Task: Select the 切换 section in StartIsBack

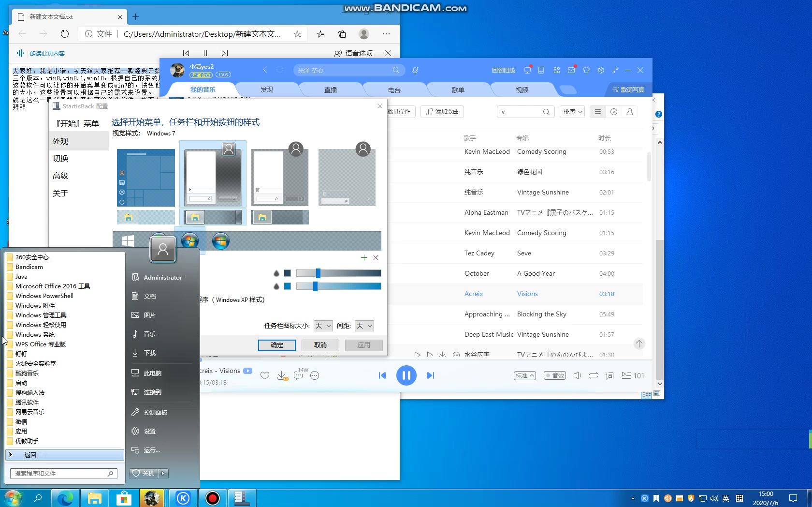Action: (x=60, y=158)
